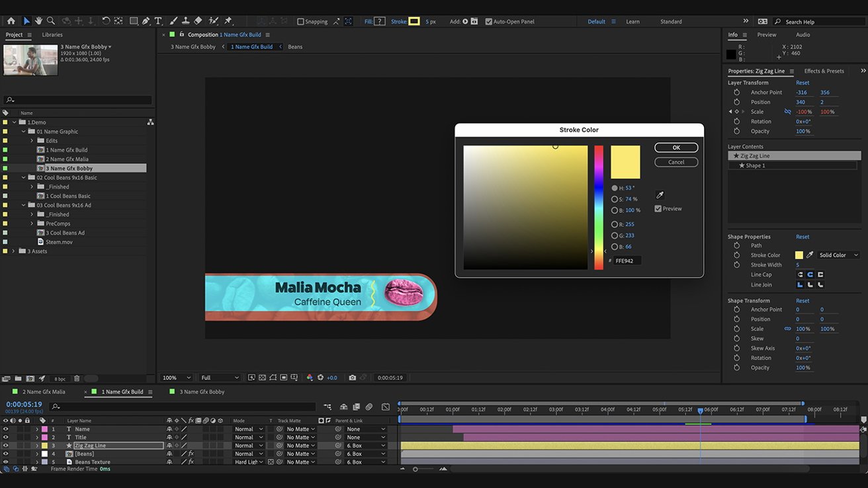
Task: Open the Full resolution dropdown
Action: pyautogui.click(x=220, y=378)
